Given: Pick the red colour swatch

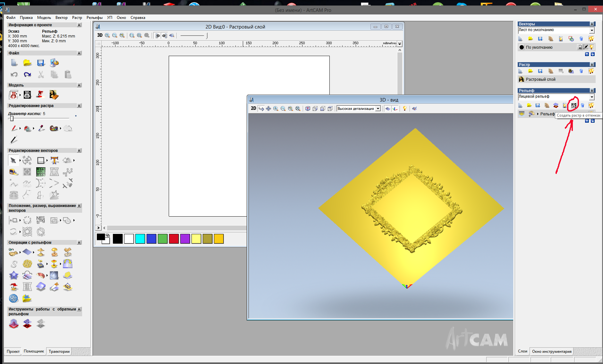Looking at the screenshot, I should pyautogui.click(x=174, y=239).
